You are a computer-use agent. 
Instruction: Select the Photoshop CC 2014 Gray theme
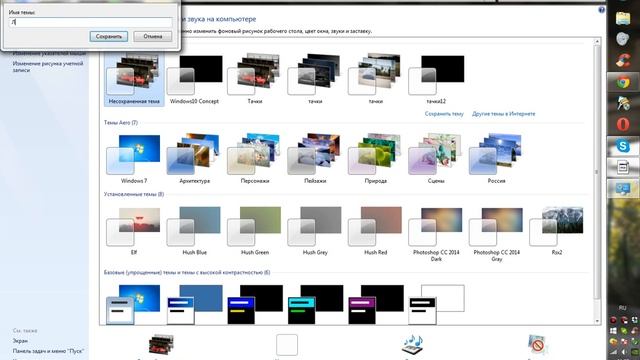(x=496, y=233)
